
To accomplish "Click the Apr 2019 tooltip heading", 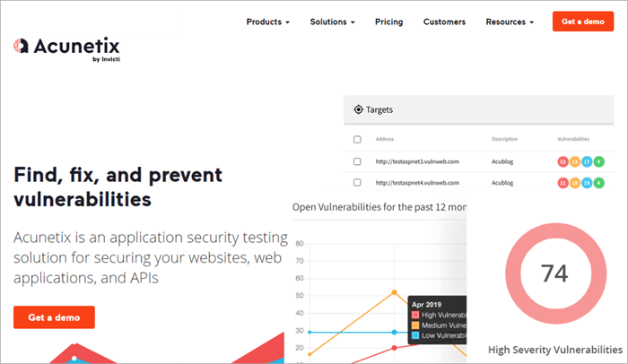I will click(426, 304).
